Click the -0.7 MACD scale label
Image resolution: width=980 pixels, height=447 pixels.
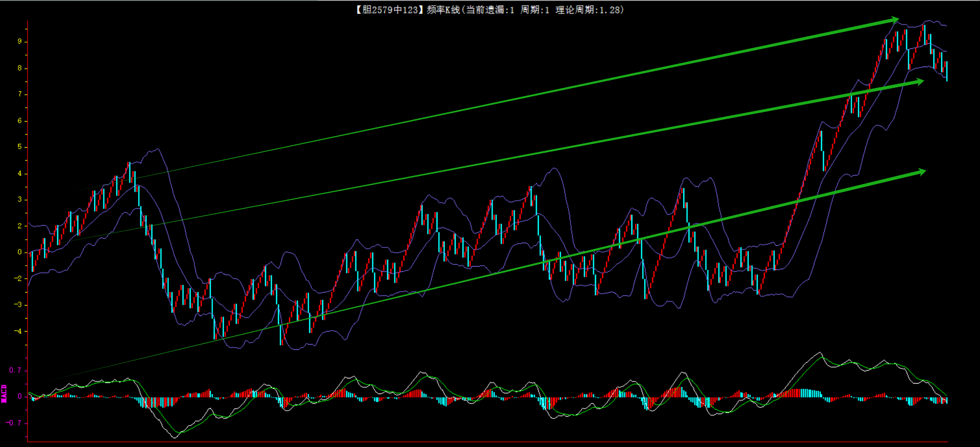[x=14, y=423]
